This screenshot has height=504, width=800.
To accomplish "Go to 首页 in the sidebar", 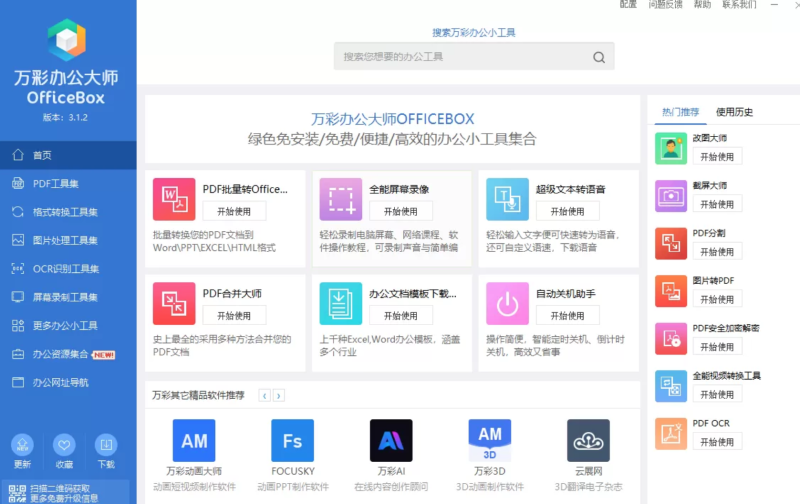I will (x=68, y=155).
